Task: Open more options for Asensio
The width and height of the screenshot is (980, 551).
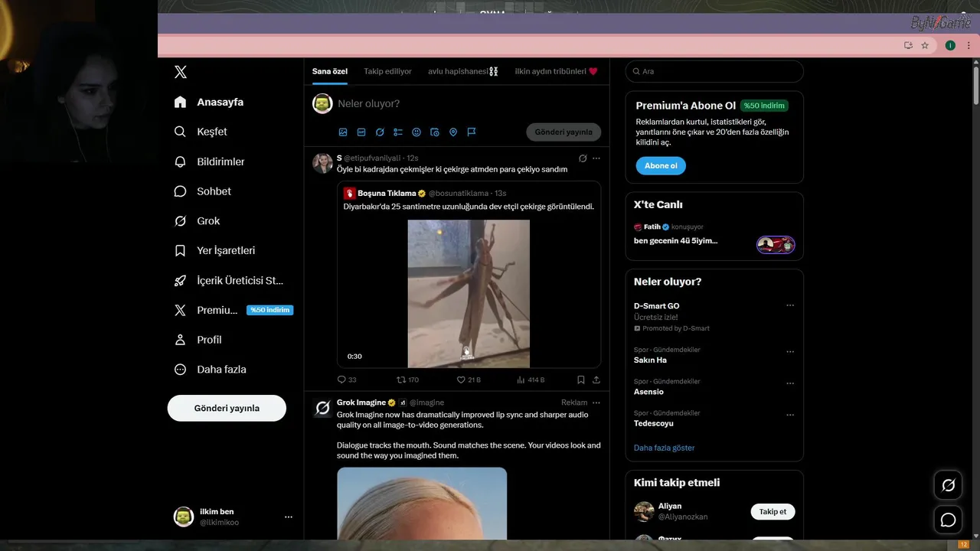Action: (790, 383)
